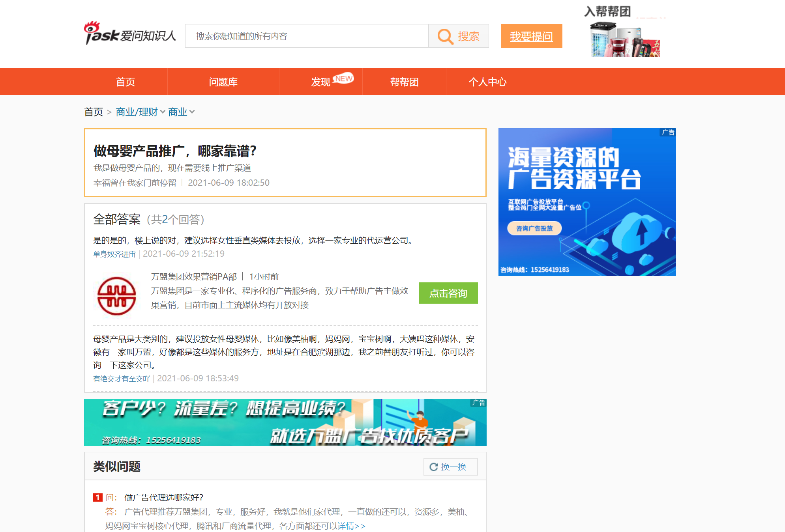
Task: Open user profile 单身奴齐进亩
Action: click(x=114, y=254)
